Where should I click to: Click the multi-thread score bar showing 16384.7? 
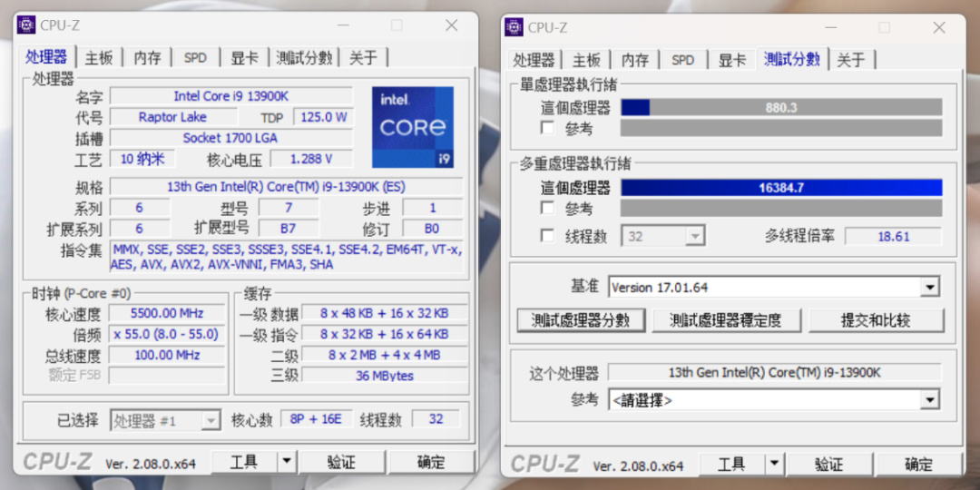[x=781, y=188]
